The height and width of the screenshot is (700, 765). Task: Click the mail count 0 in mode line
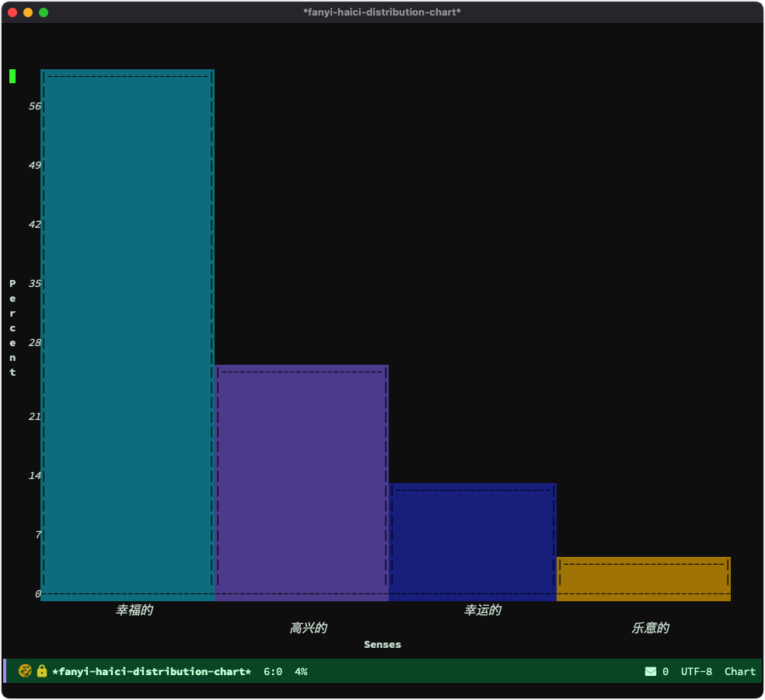click(665, 672)
